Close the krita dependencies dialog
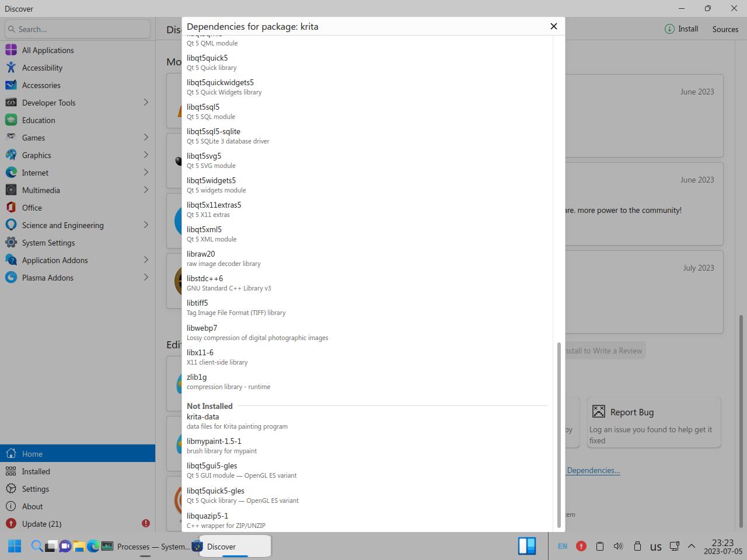Viewport: 747px width, 560px height. tap(554, 26)
